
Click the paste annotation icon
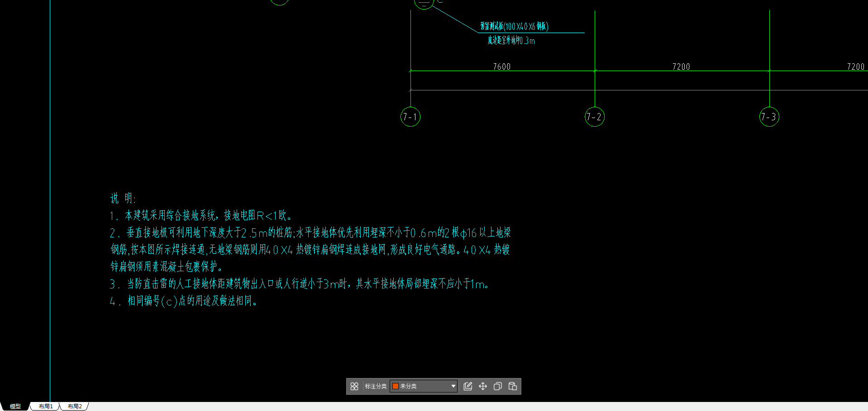(513, 386)
